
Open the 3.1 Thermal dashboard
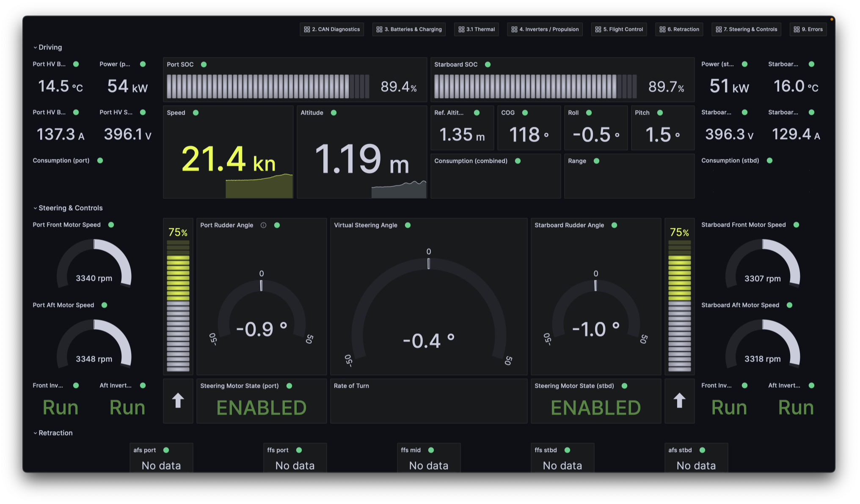click(x=476, y=29)
